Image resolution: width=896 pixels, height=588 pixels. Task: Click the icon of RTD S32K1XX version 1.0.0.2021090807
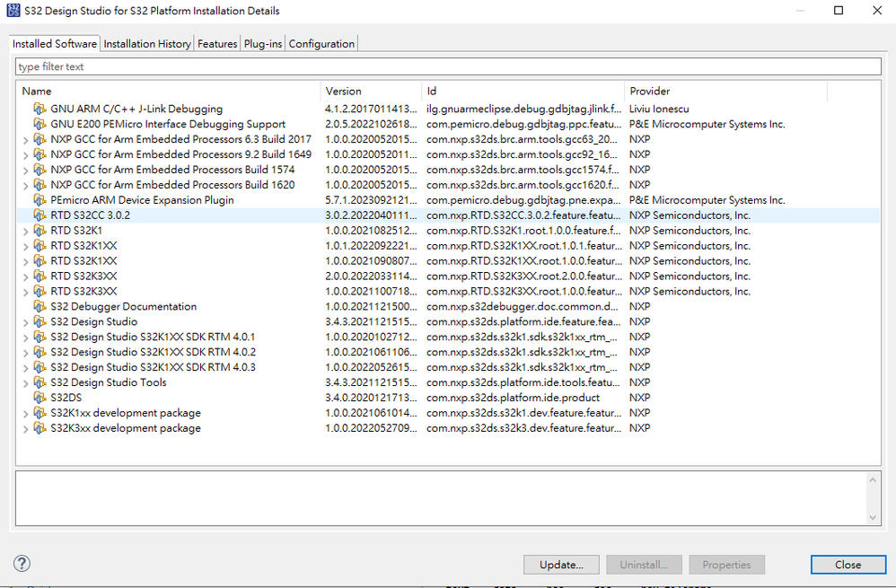(40, 260)
